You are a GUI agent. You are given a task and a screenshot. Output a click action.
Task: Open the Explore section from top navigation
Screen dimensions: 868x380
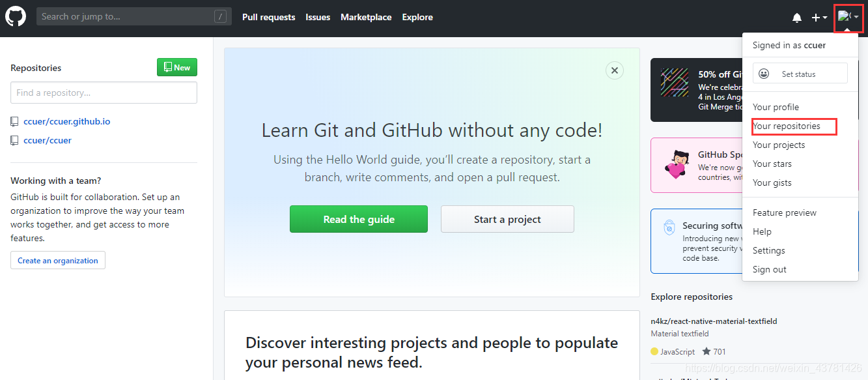417,17
